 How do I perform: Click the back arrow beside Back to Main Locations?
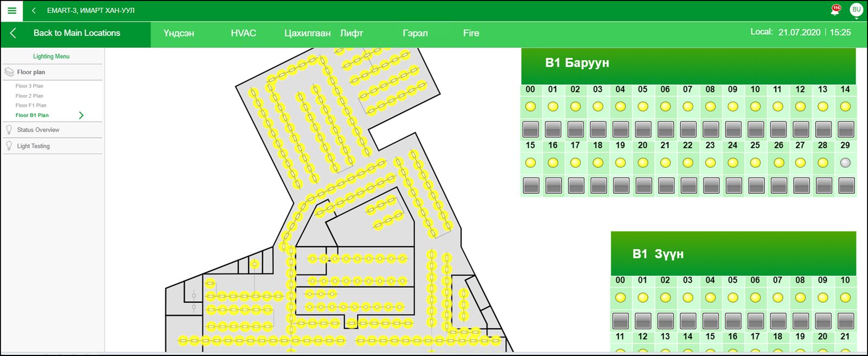13,33
